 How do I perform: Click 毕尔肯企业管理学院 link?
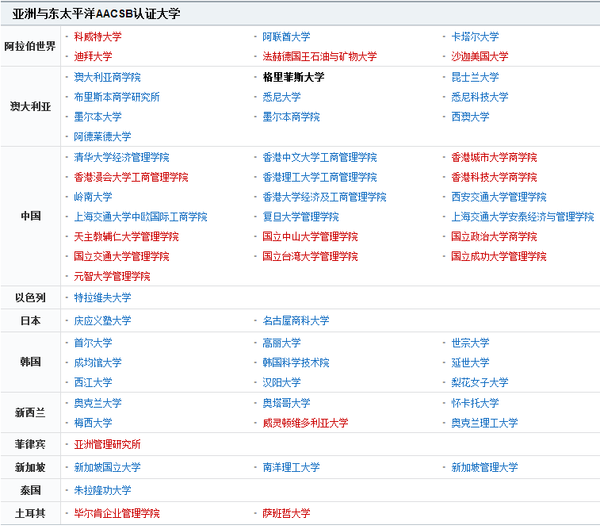117,513
